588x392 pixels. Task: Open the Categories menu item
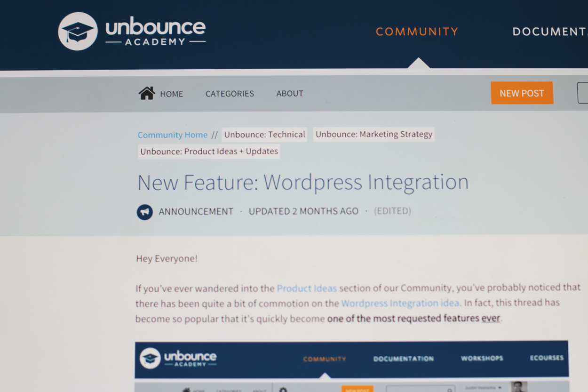pyautogui.click(x=230, y=94)
